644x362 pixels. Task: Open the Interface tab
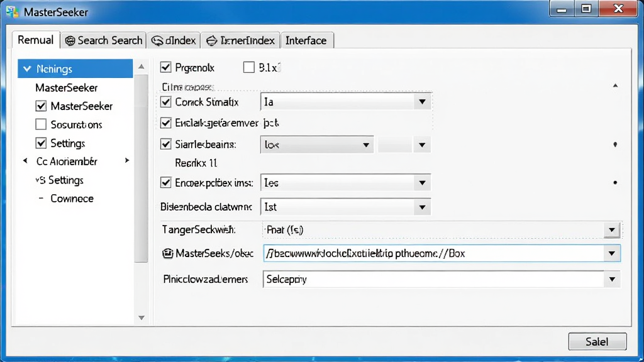point(306,40)
